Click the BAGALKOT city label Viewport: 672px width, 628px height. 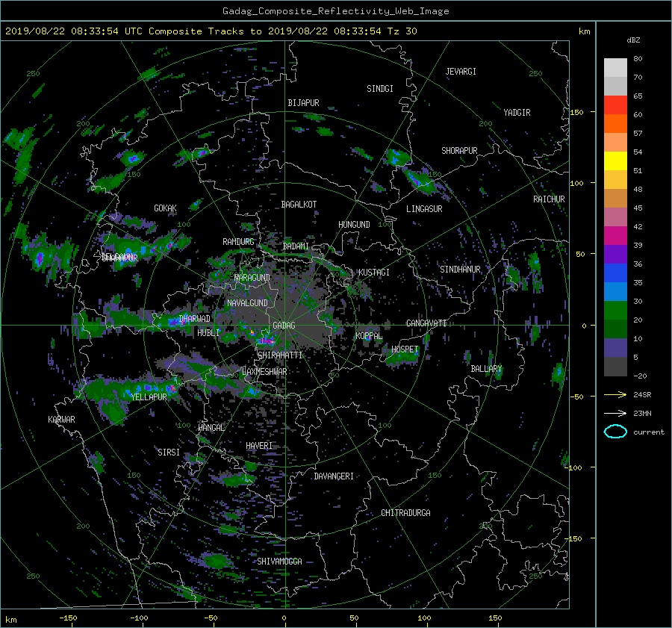[x=299, y=205]
